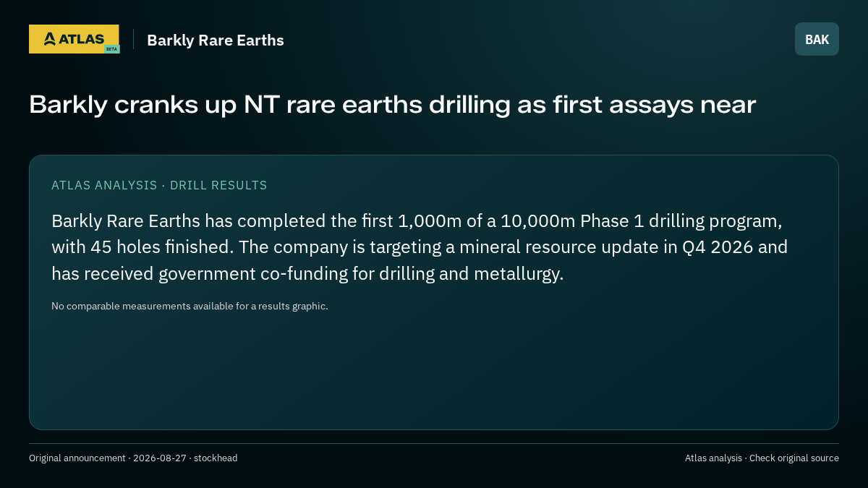Click the 'ATLAS ANALYSIS · DRILL RESULTS' label

coord(159,185)
